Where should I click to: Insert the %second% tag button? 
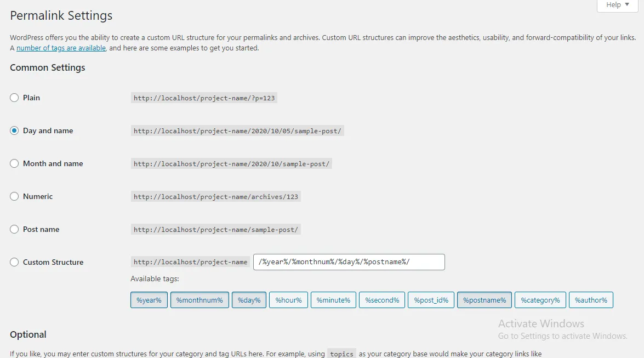(382, 300)
